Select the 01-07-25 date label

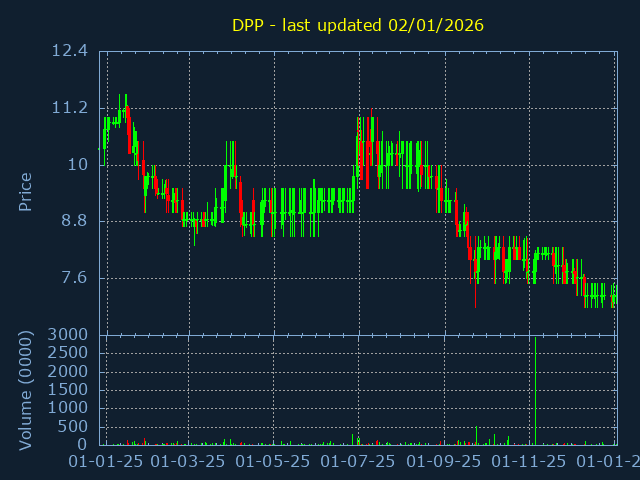coord(359,462)
